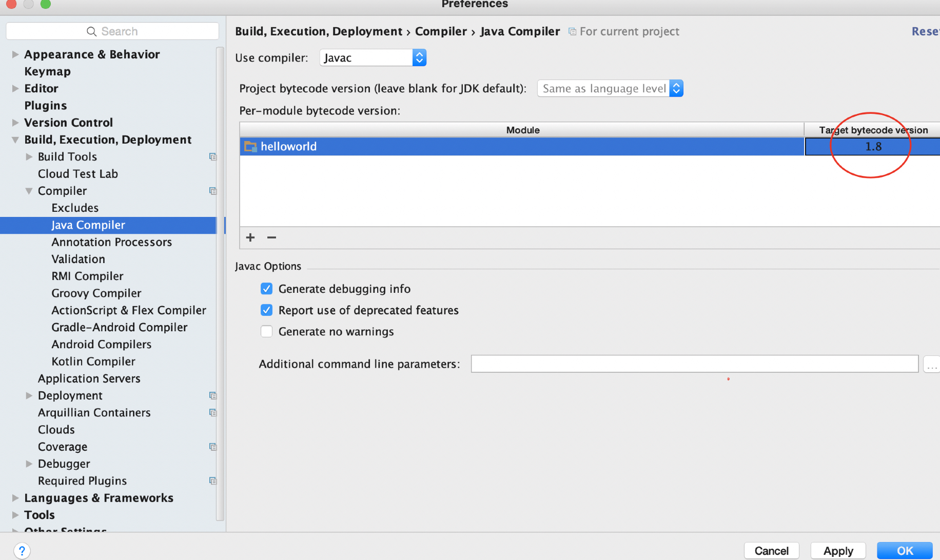Enable Generate no warnings checkbox
The width and height of the screenshot is (940, 560).
click(x=266, y=332)
